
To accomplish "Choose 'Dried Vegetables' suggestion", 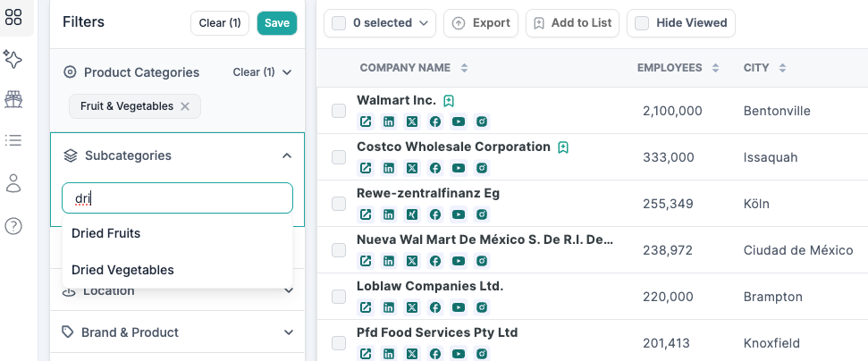I will coord(122,270).
